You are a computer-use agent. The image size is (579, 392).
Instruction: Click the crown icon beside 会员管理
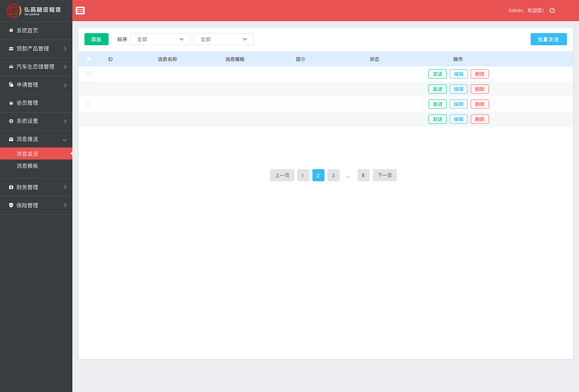11,103
